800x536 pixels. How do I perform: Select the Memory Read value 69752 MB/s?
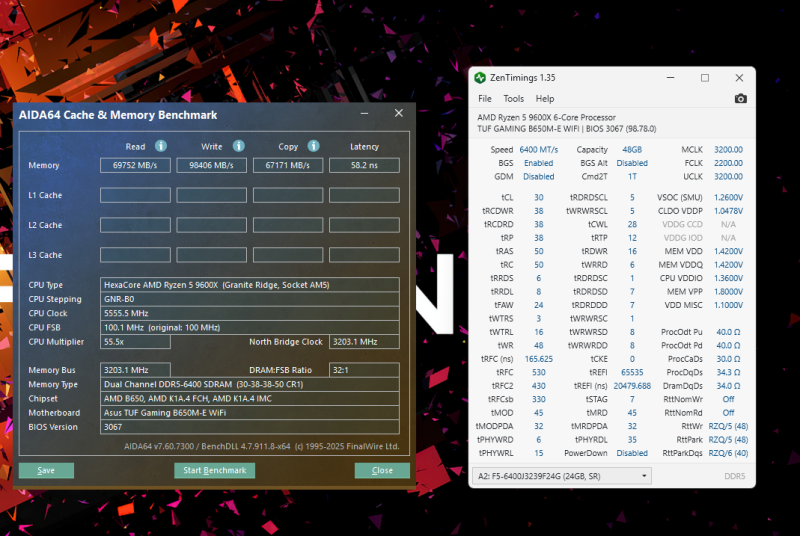click(135, 165)
